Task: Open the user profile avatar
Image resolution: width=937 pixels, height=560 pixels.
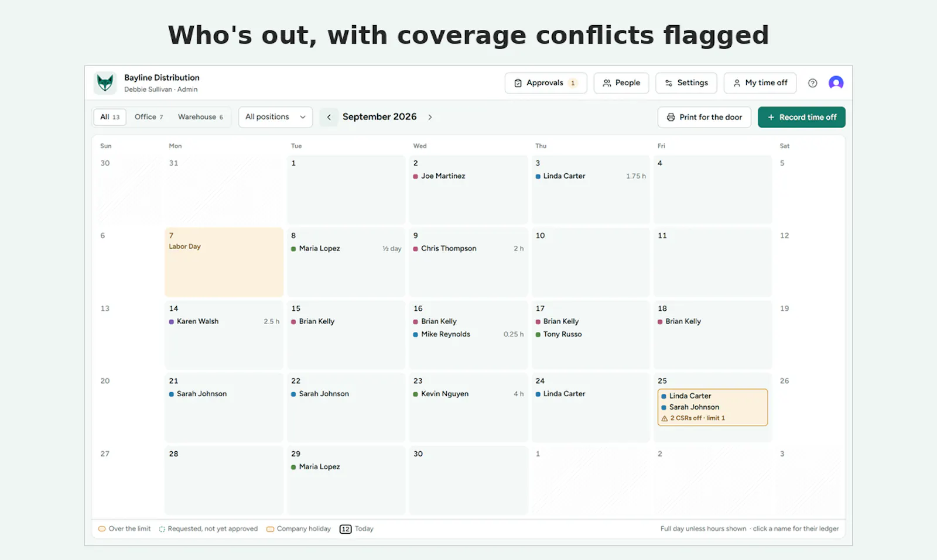Action: point(836,83)
